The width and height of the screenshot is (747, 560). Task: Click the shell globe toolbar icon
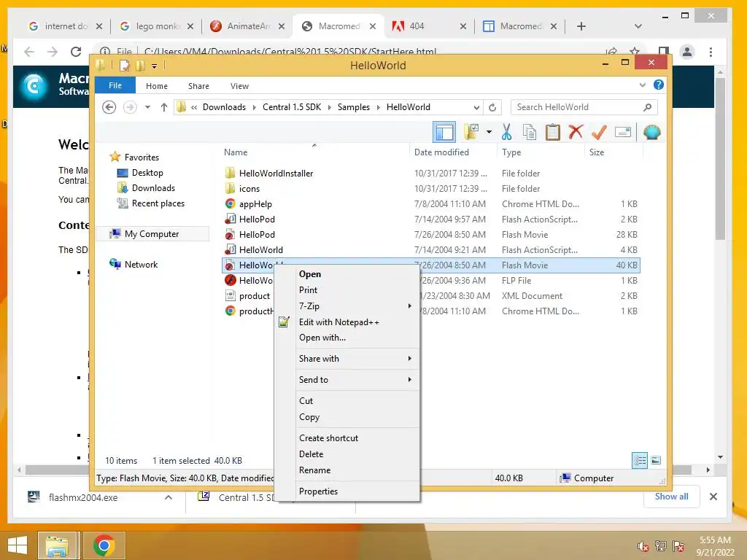point(651,132)
